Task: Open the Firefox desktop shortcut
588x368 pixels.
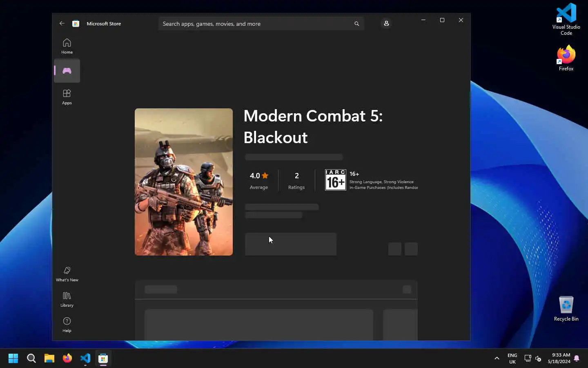Action: 566,58
